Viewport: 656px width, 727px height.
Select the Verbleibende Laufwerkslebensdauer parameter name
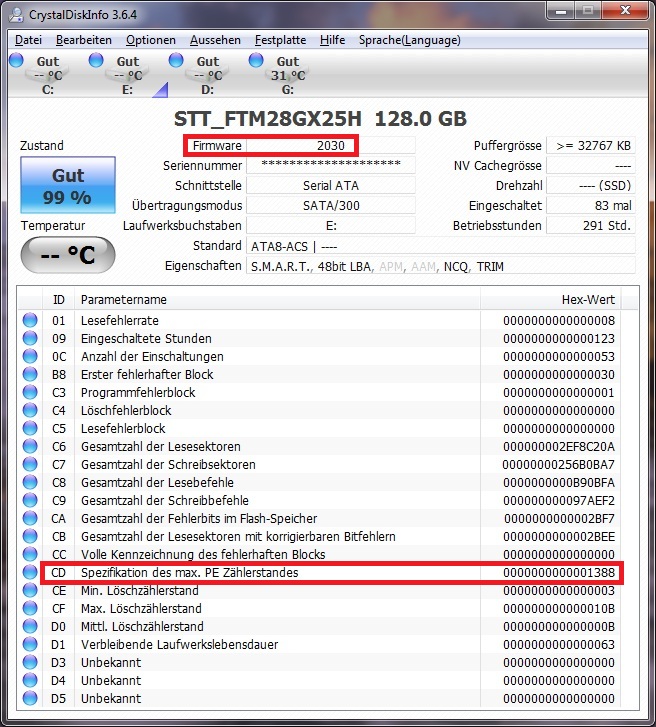[179, 644]
